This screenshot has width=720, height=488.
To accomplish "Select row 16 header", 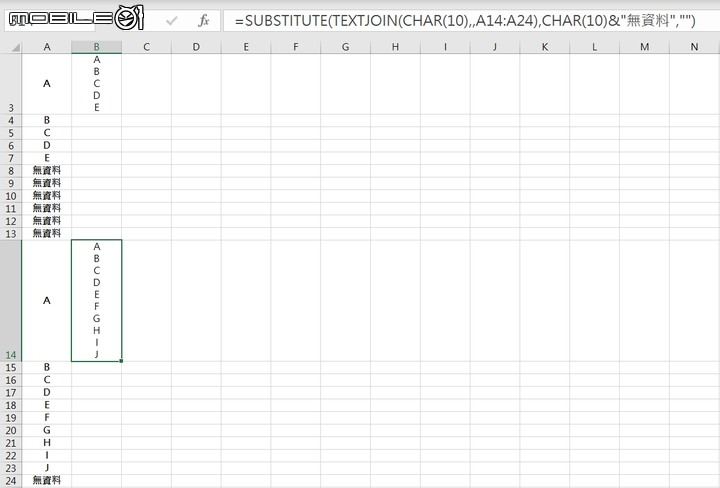I will click(11, 380).
